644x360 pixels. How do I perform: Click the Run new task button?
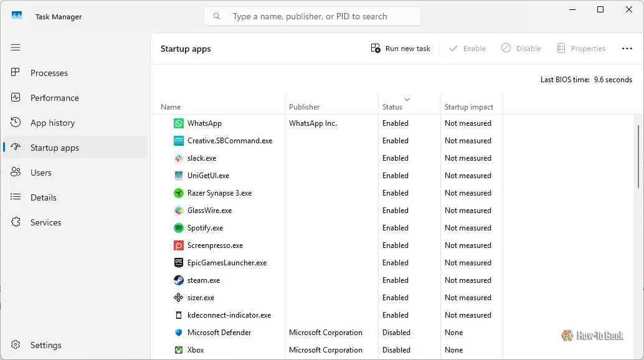[400, 49]
